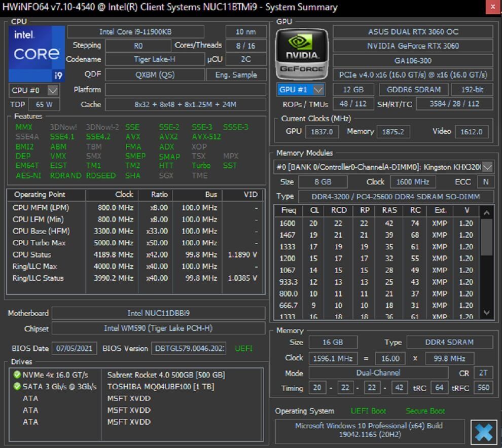Click the Sabrent Rocket 4.0 500GB drive entry
The height and width of the screenshot is (448, 502).
166,375
